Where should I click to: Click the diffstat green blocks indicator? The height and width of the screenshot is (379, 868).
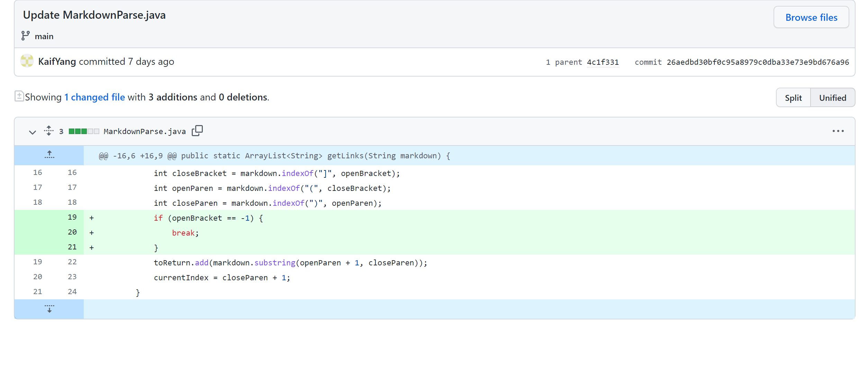click(84, 131)
